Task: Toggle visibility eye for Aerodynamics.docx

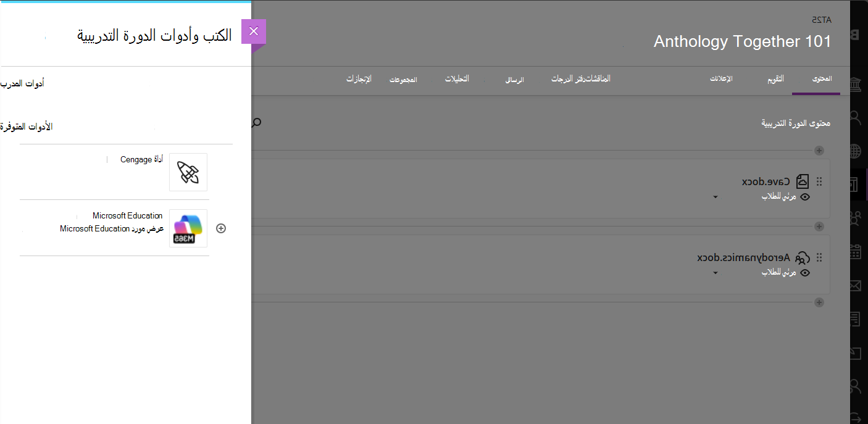Action: click(x=805, y=273)
